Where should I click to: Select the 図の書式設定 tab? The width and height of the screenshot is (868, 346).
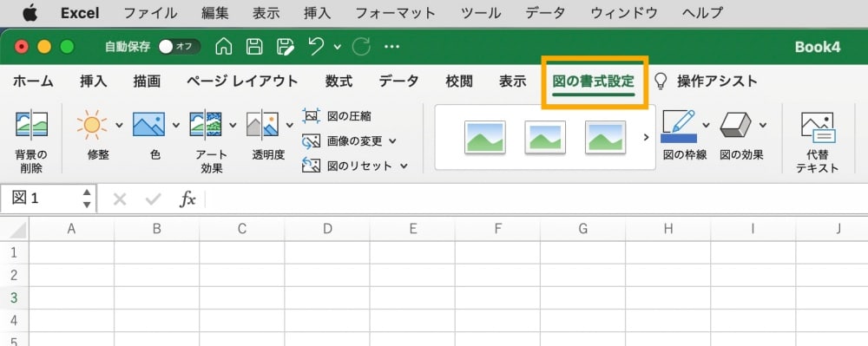[594, 82]
